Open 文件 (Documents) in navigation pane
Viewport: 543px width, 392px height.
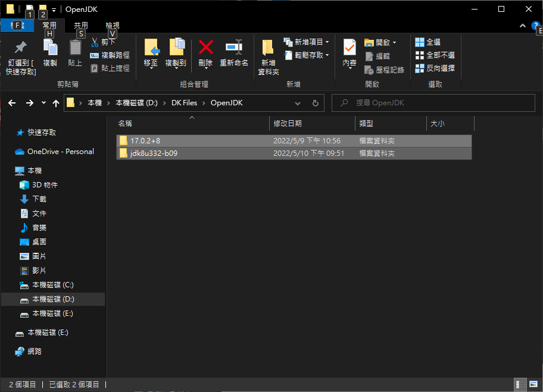click(x=39, y=214)
